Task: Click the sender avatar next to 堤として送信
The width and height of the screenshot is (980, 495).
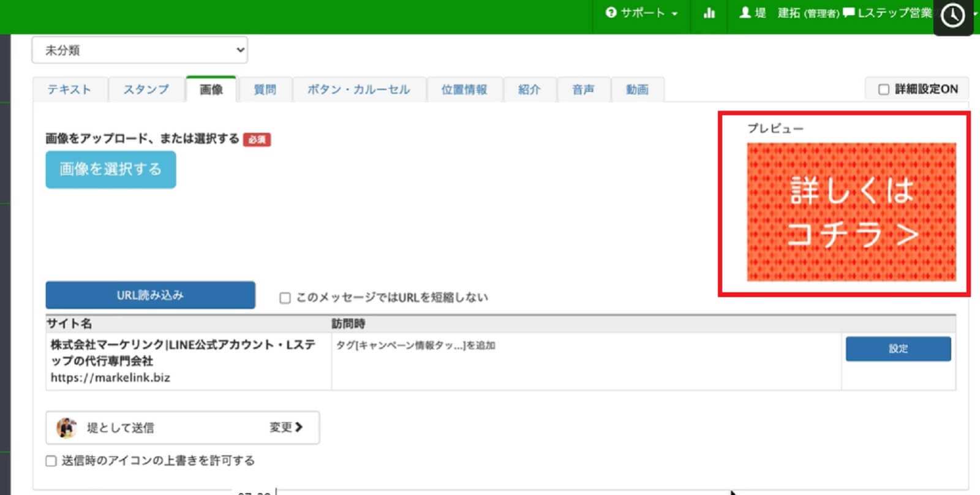Action: click(x=66, y=428)
